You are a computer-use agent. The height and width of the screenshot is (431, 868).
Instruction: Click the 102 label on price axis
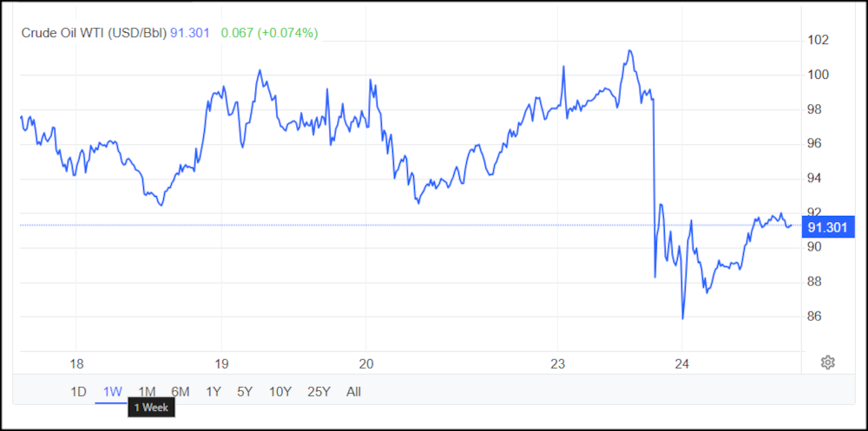point(819,40)
